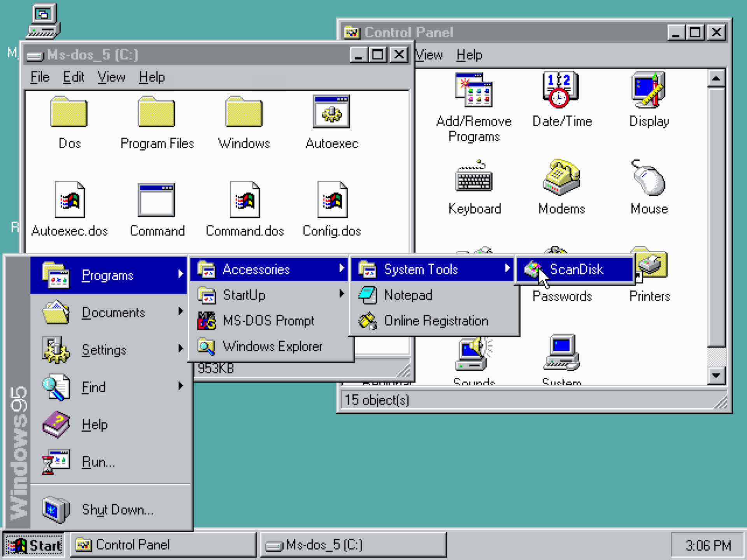Select the Autoexec.dos file icon

click(x=70, y=199)
